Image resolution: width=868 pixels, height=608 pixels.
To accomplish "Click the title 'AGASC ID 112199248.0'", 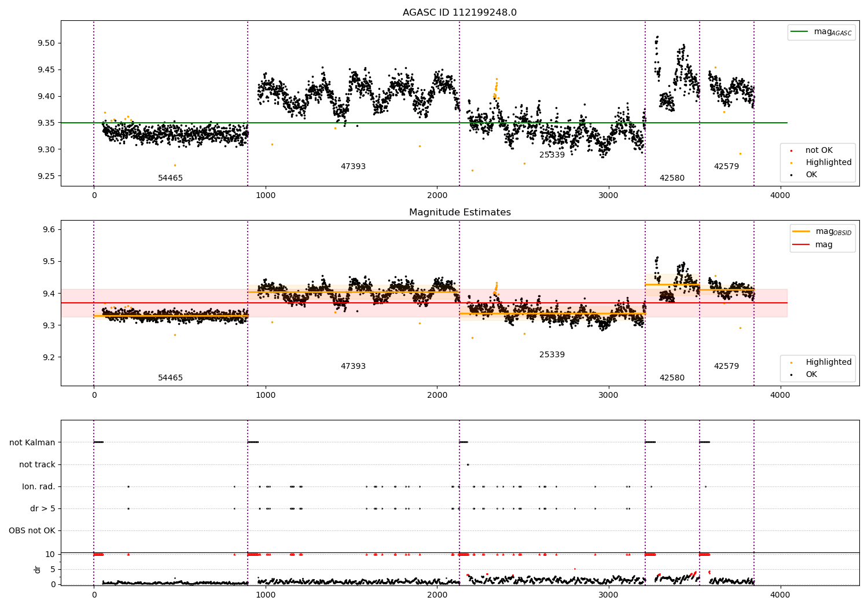I will [x=459, y=13].
